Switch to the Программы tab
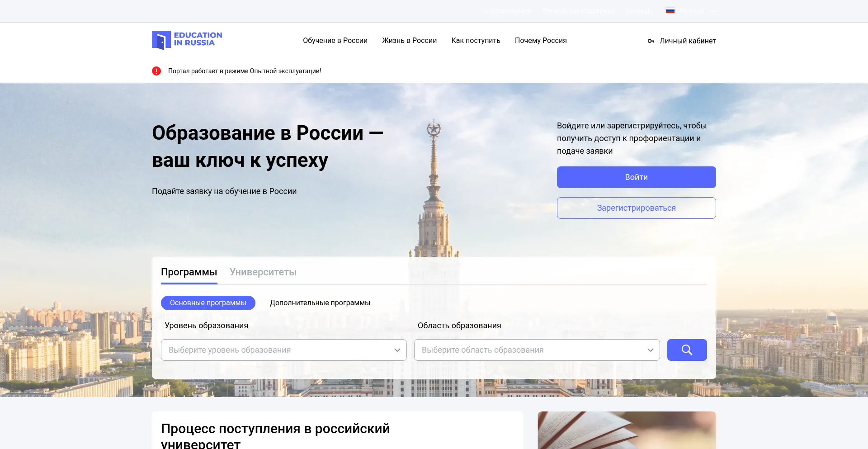The image size is (868, 449). 189,272
